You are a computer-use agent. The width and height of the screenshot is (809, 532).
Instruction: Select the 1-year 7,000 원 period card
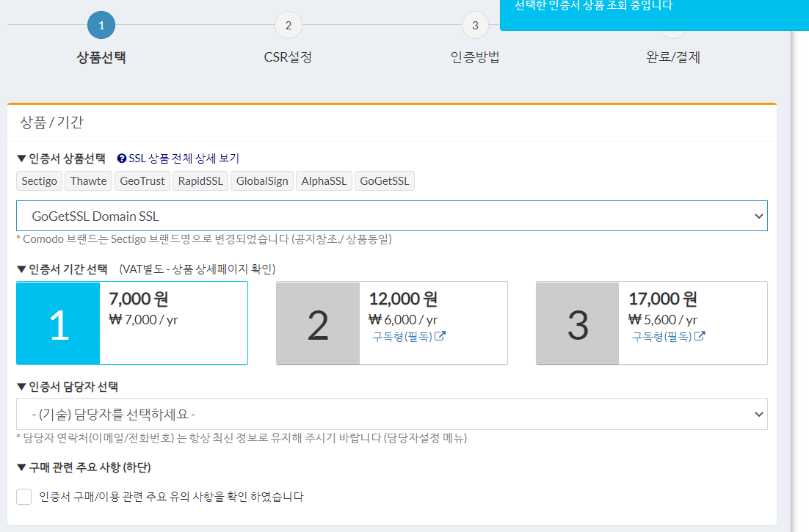[132, 323]
